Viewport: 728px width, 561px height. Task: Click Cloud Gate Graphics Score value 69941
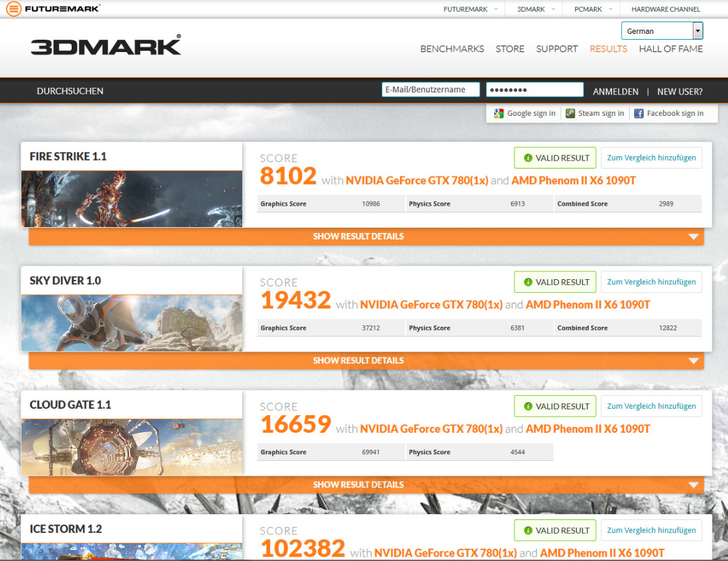click(x=371, y=452)
